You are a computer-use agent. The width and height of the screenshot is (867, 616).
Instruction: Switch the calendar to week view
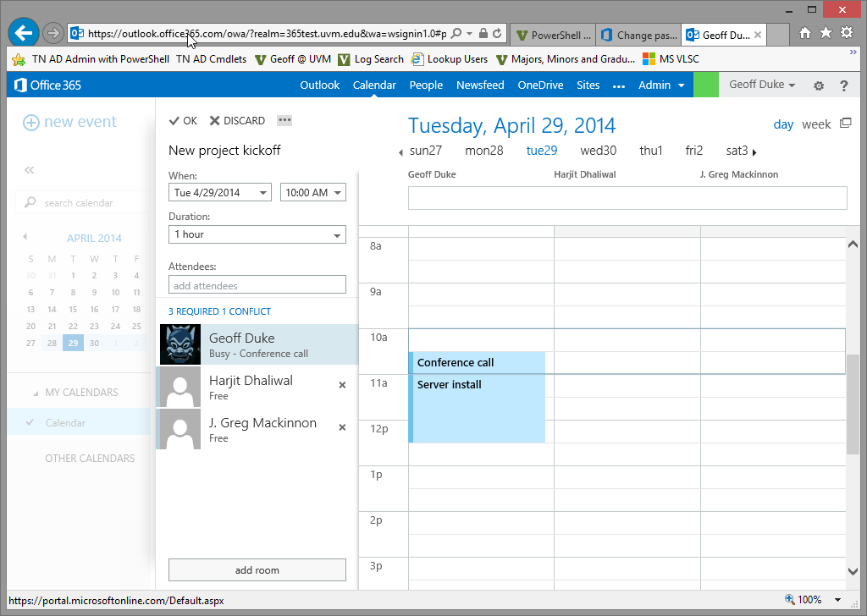(x=815, y=124)
